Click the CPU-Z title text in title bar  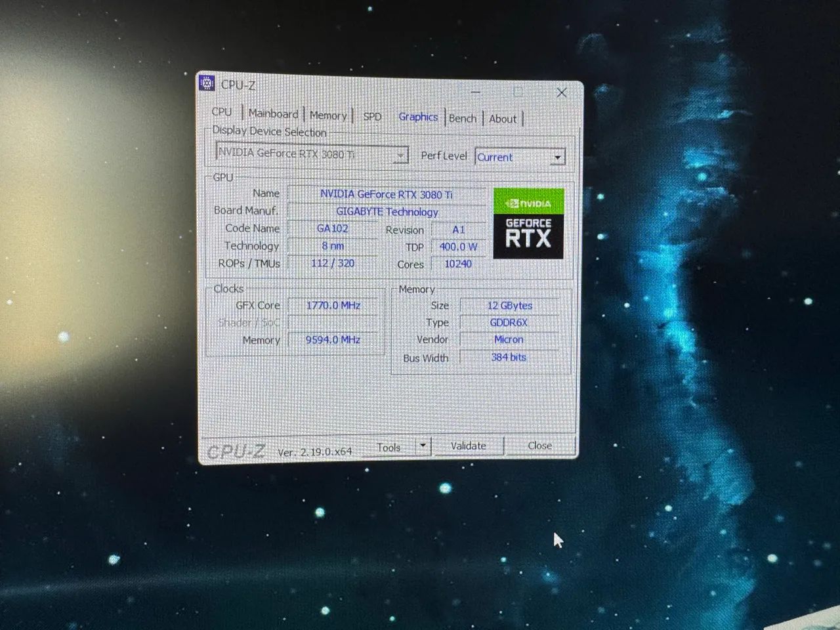(x=238, y=85)
